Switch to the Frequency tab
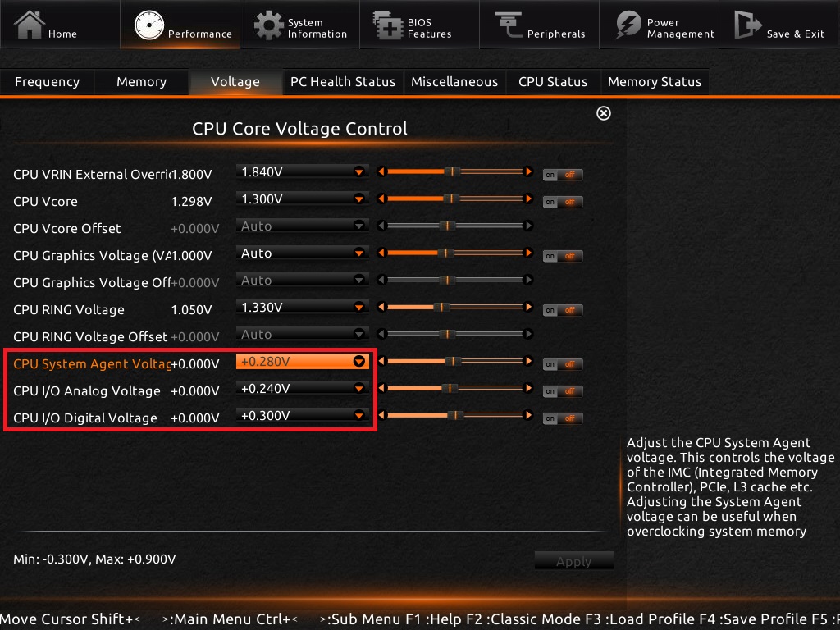Screen dimensions: 840x630 coord(48,82)
